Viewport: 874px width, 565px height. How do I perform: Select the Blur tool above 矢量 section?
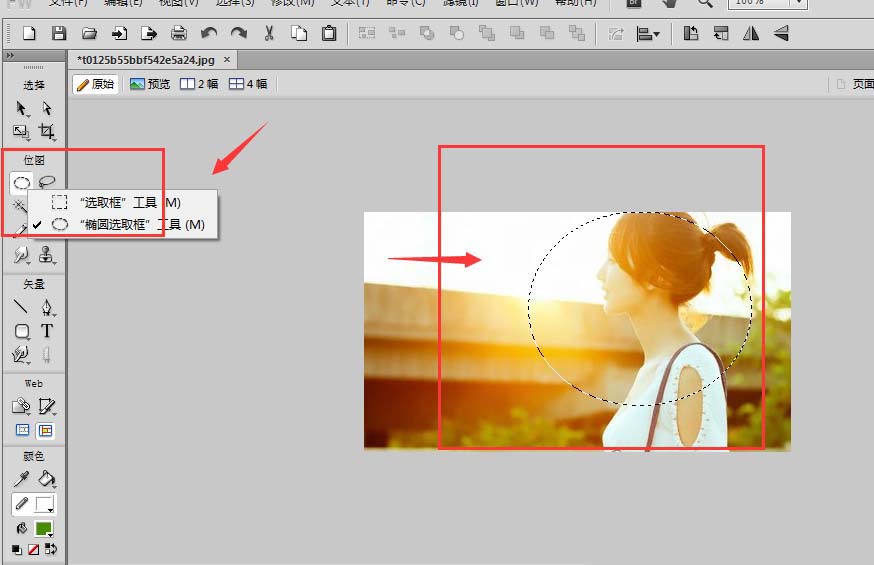click(21, 255)
